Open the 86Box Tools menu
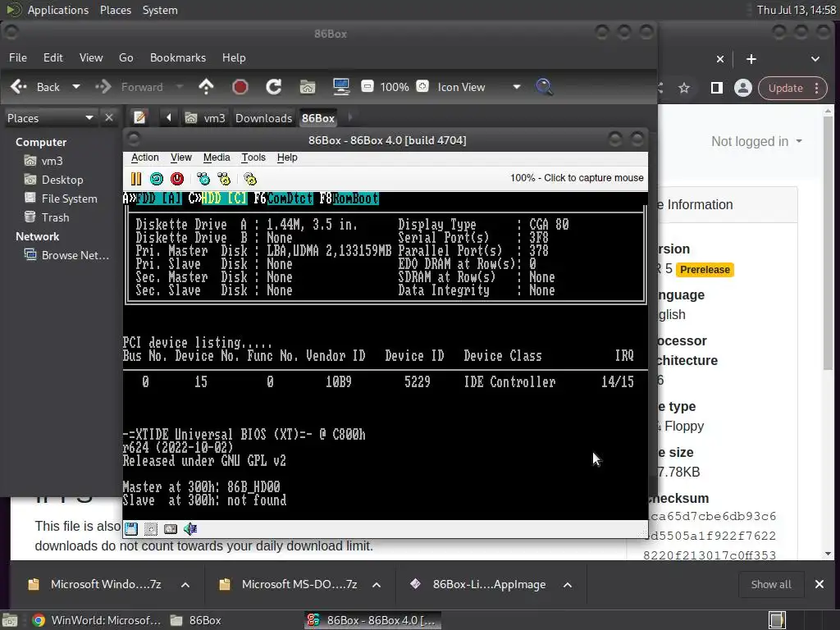Image resolution: width=840 pixels, height=630 pixels. [x=253, y=157]
